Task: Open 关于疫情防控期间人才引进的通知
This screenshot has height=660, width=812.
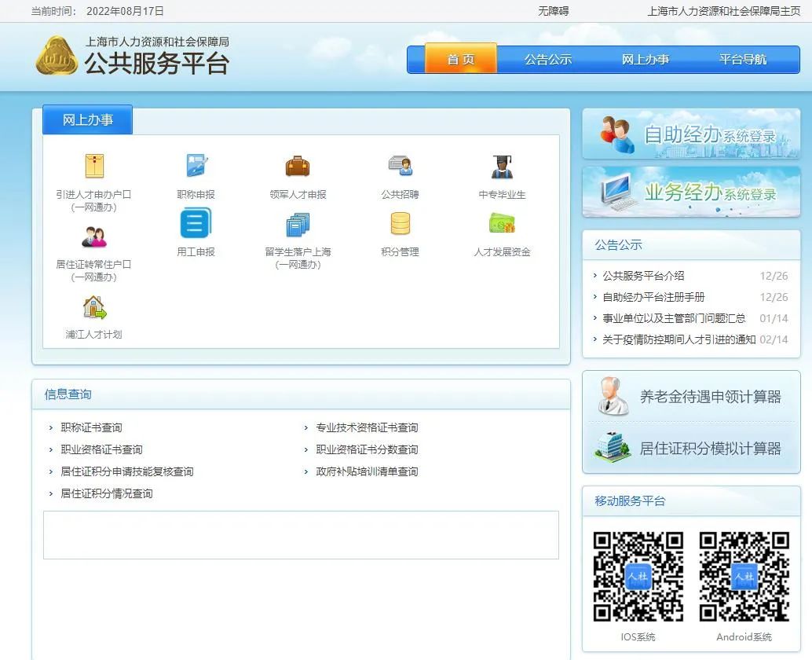Action: (x=679, y=339)
